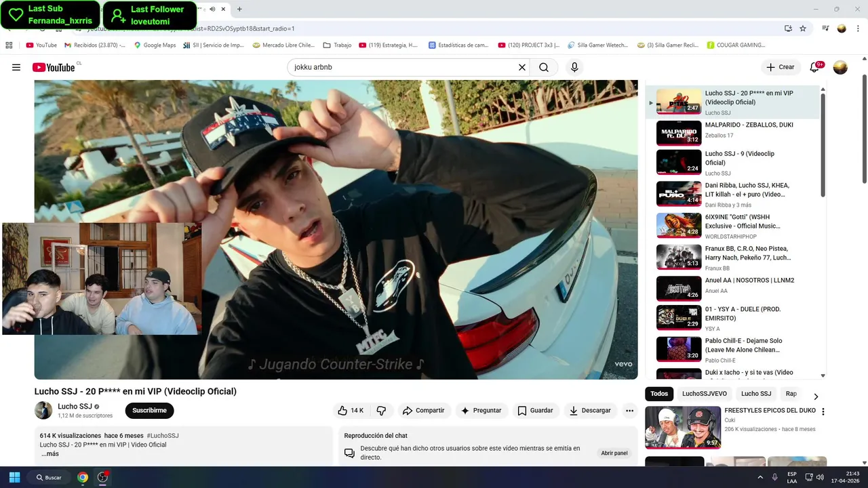Play Pablo Chill-E - Dejame Solo video
The height and width of the screenshot is (488, 868).
[x=732, y=350]
